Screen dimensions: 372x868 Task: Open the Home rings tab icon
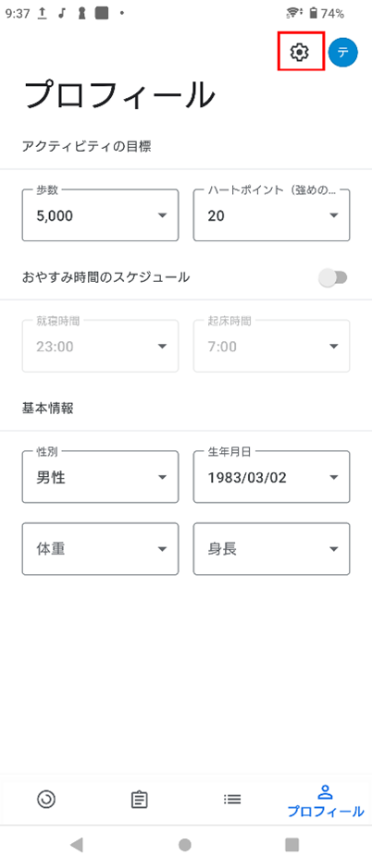point(46,799)
